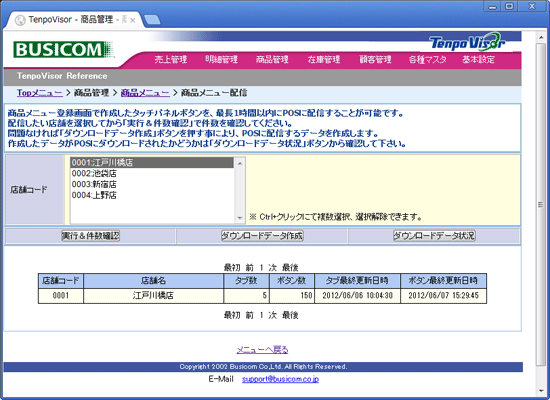Click the タブ数 table header

pyautogui.click(x=246, y=281)
